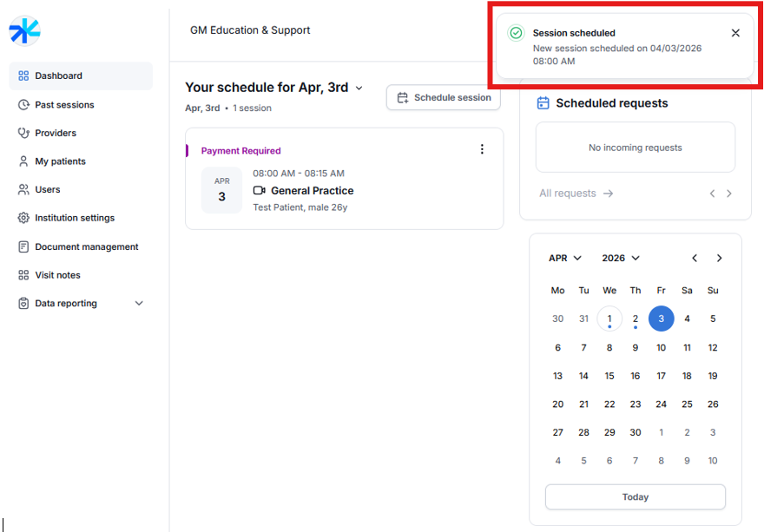Viewport: 764px width, 532px height.
Task: Go to next month in calendar
Action: [x=719, y=258]
